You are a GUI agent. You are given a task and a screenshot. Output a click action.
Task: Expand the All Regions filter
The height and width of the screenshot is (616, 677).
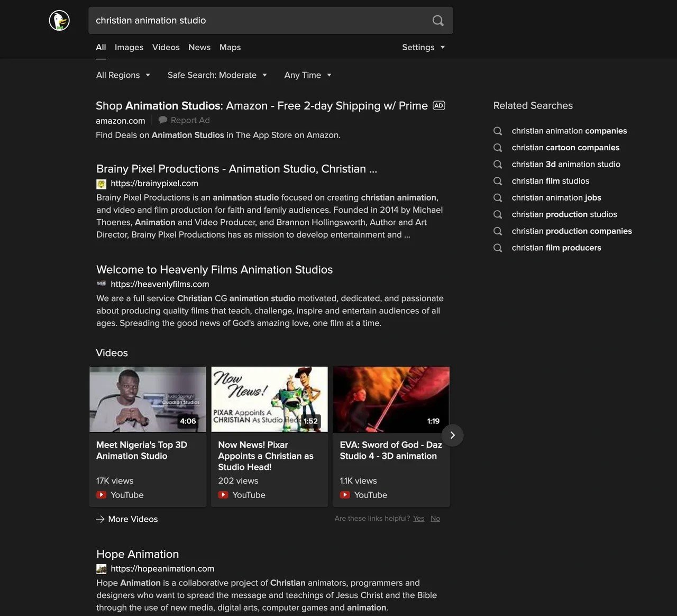(x=123, y=75)
